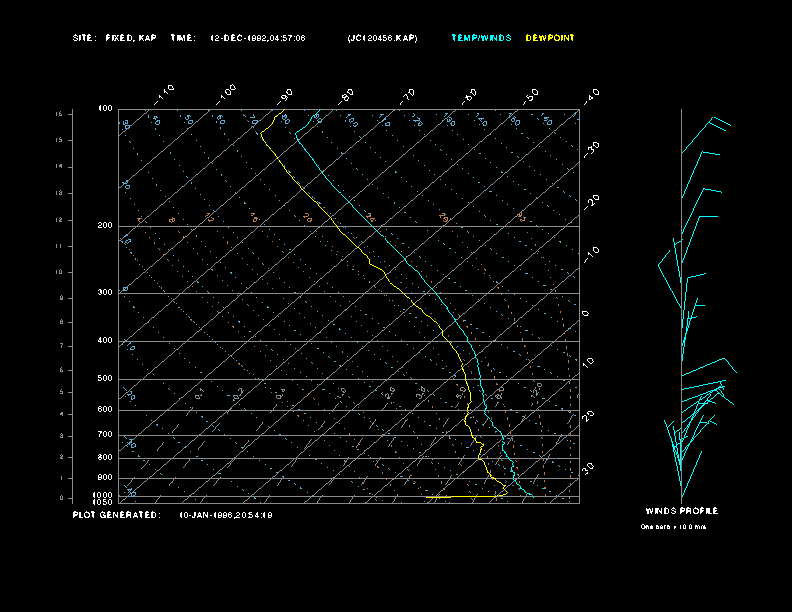The width and height of the screenshot is (792, 612).
Task: Click the -10 temperature axis label
Action: tap(591, 254)
